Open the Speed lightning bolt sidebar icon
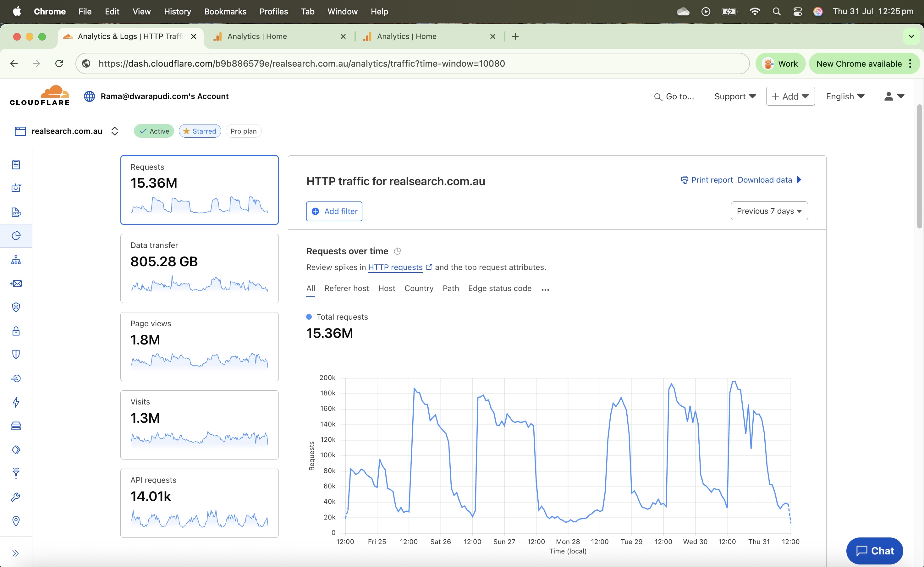The width and height of the screenshot is (924, 567). point(16,402)
